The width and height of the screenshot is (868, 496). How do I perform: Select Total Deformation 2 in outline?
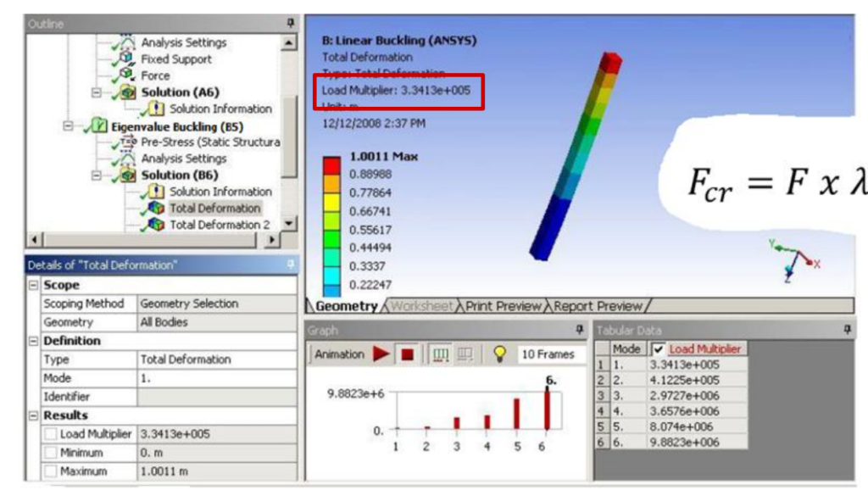(x=220, y=225)
